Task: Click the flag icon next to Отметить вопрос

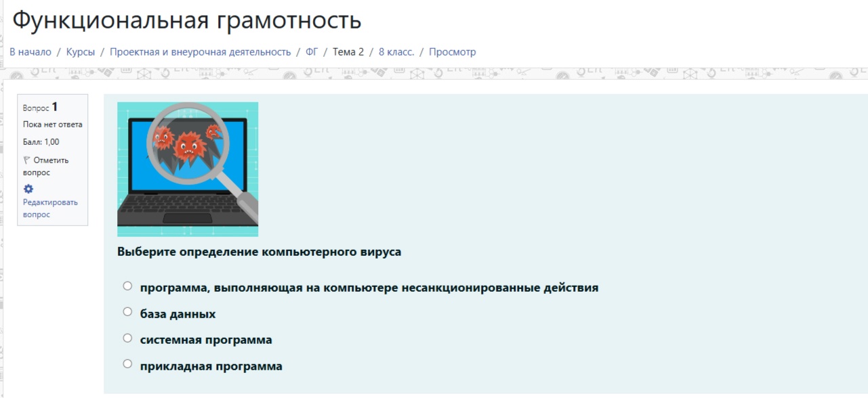Action: point(27,160)
